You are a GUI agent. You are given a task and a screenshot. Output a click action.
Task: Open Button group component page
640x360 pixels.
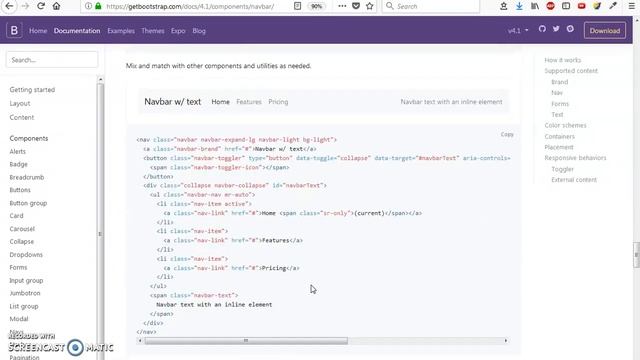click(28, 203)
